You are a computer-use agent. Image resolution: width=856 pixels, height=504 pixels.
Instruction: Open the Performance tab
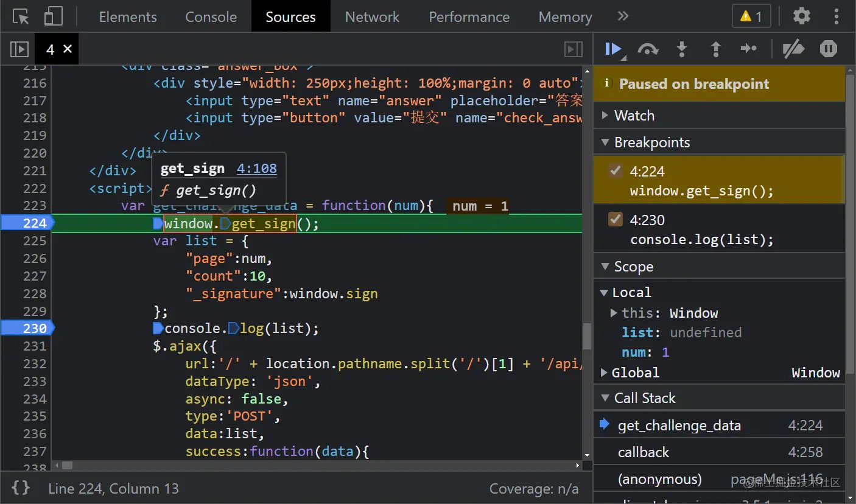[469, 17]
